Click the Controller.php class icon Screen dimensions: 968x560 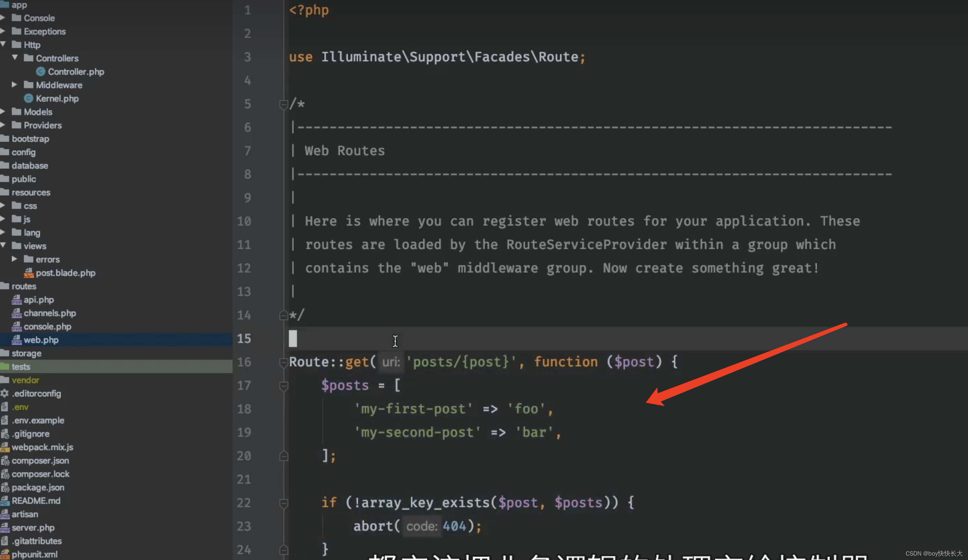click(x=40, y=71)
